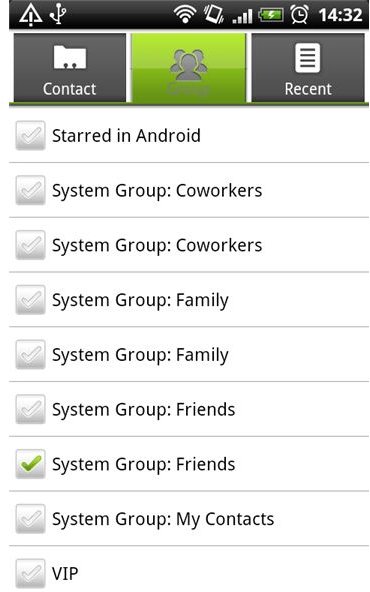Tap the cellular signal strength bars

tap(242, 17)
